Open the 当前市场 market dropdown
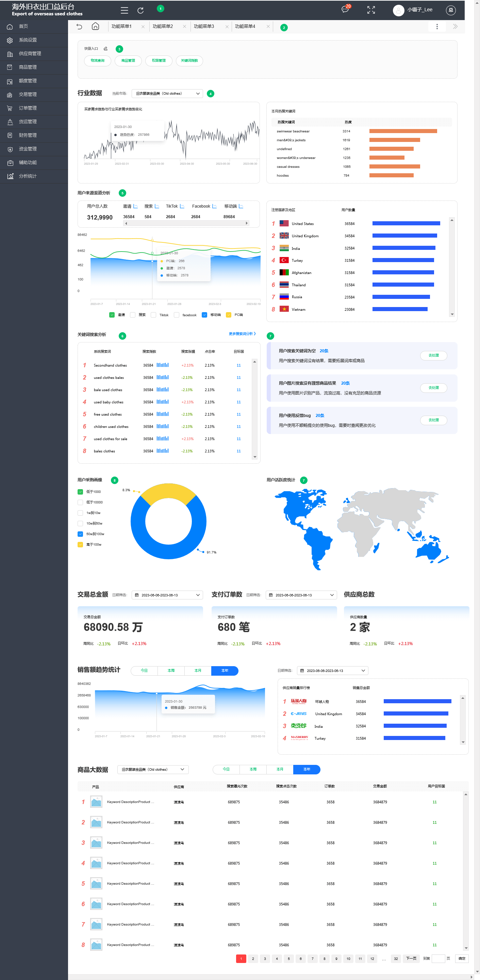 (167, 94)
